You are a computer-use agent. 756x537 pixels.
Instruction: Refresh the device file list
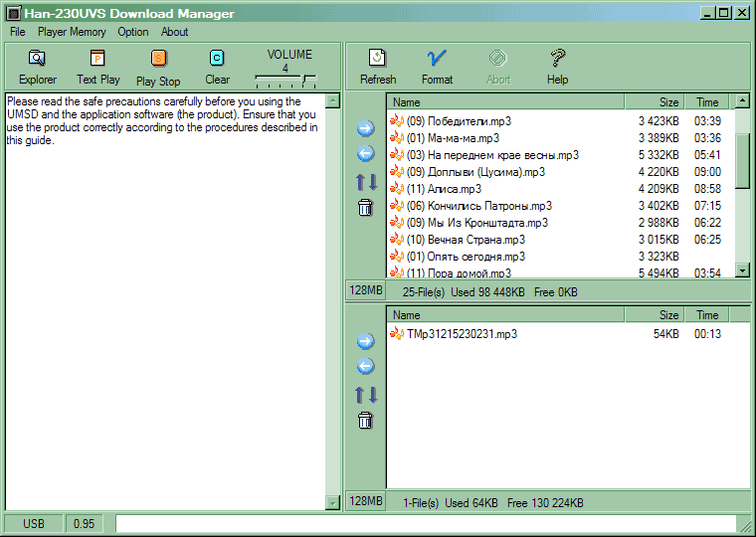point(377,59)
